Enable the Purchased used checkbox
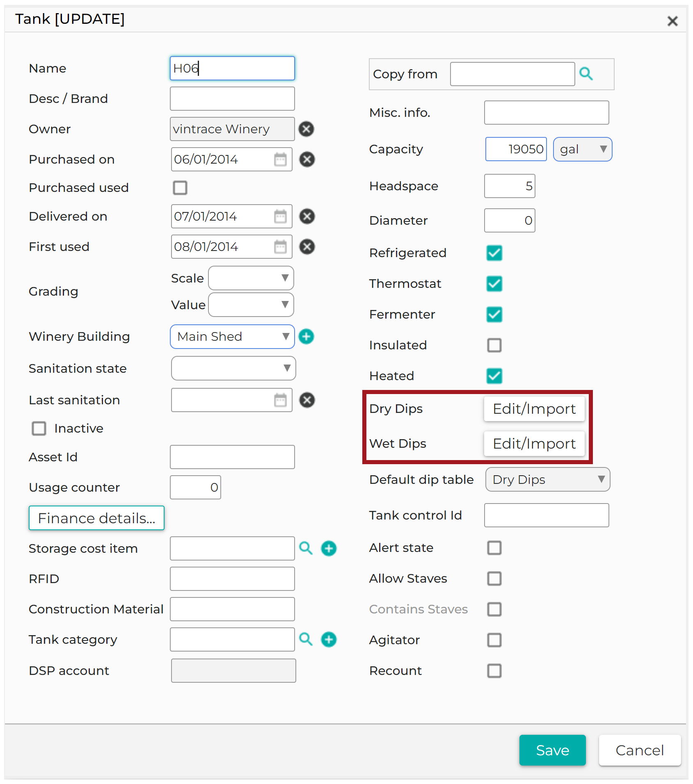The image size is (693, 784). coord(180,188)
